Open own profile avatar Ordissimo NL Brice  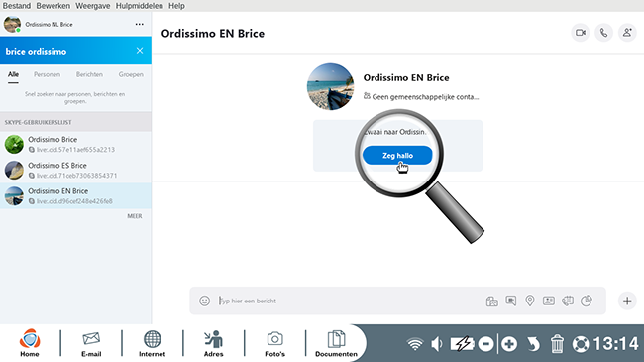coord(12,24)
